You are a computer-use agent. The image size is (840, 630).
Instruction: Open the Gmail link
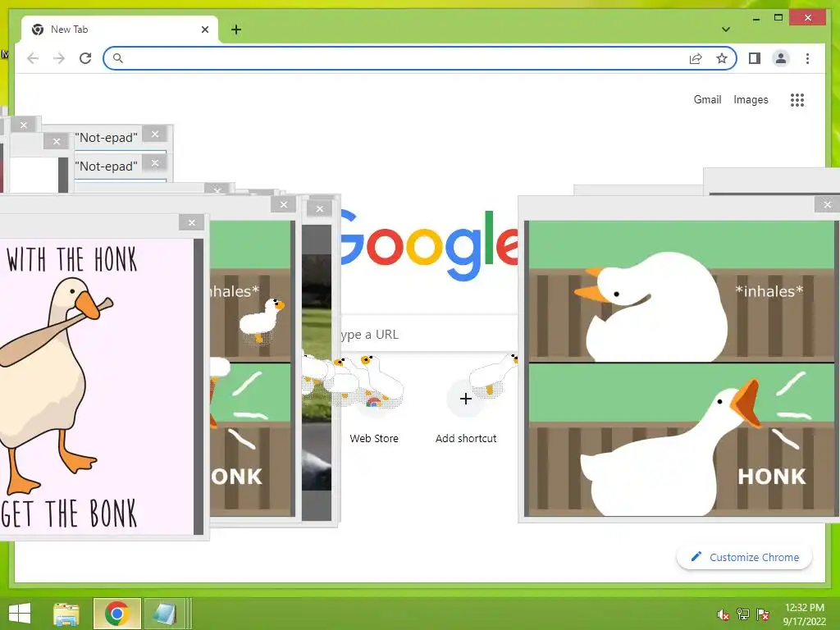point(707,99)
